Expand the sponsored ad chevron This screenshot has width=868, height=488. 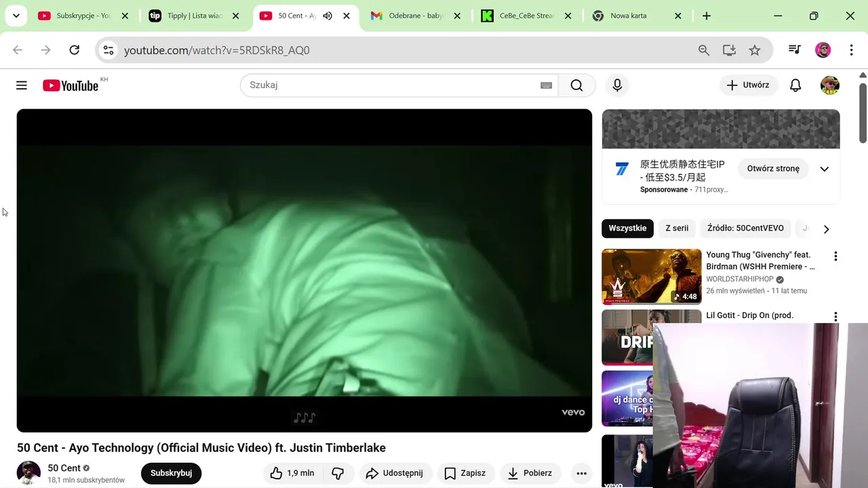825,169
